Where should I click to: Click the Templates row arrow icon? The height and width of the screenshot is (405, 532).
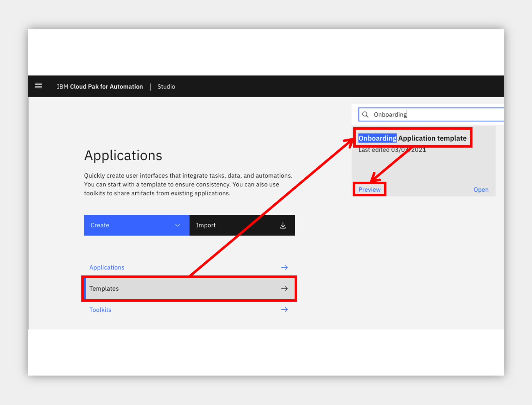pos(284,288)
